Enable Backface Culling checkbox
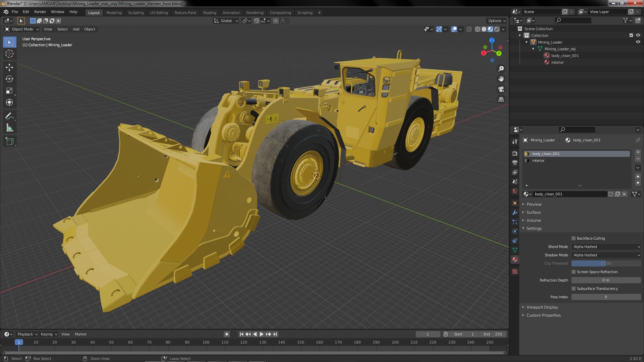The image size is (644, 362). pyautogui.click(x=574, y=238)
